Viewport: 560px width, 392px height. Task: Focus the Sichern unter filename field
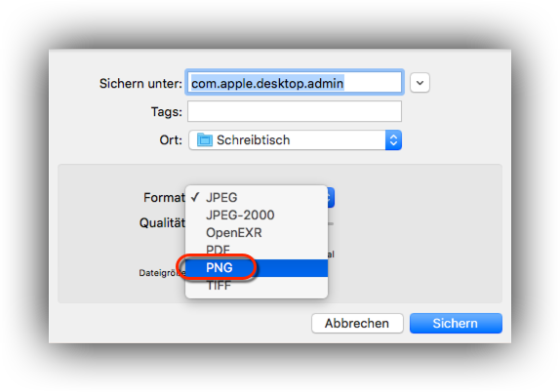(x=295, y=83)
